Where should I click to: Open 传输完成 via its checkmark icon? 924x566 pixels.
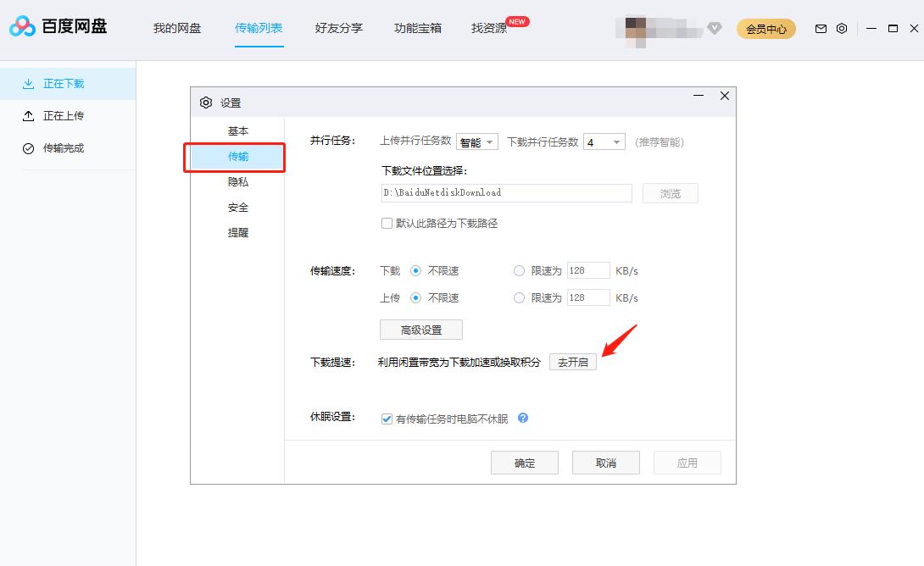pos(27,147)
